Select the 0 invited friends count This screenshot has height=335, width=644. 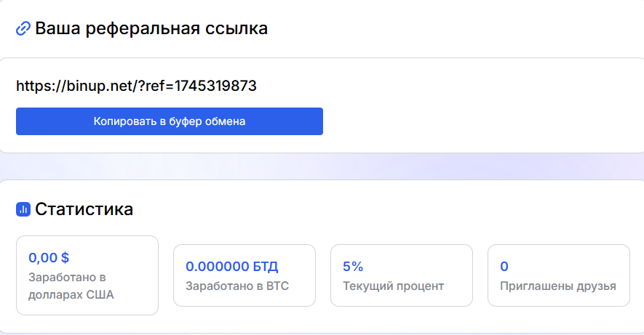click(504, 267)
